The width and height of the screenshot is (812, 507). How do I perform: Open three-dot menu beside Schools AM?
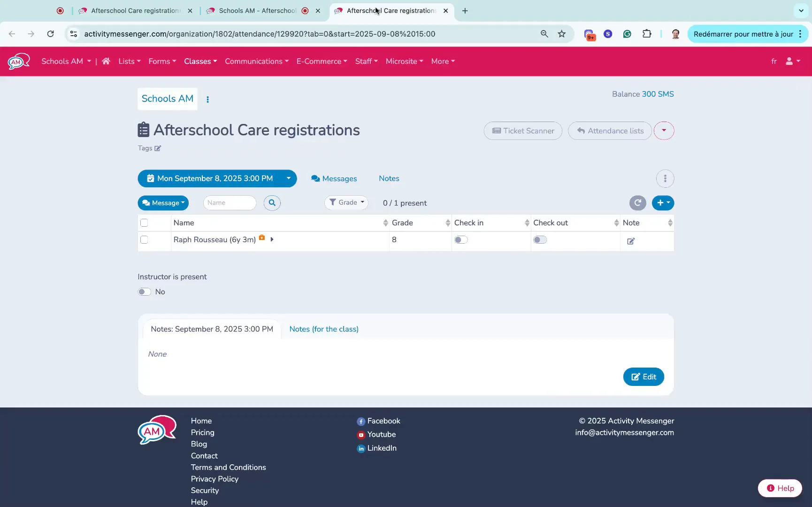(x=207, y=100)
